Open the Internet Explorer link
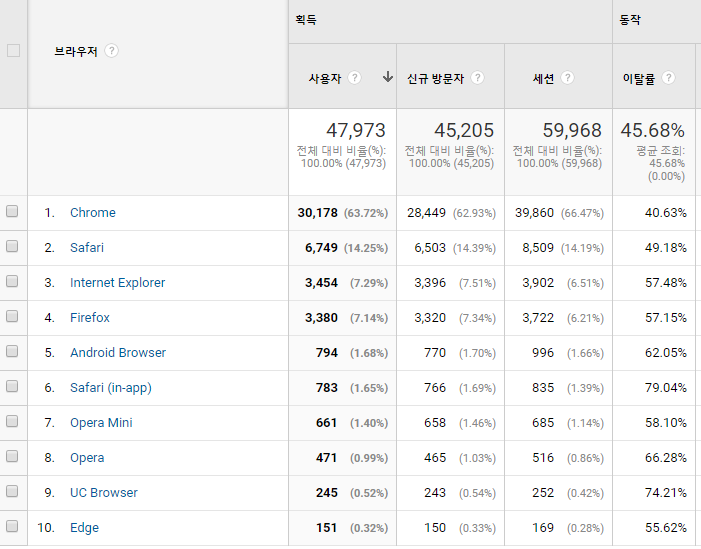Image resolution: width=701 pixels, height=549 pixels. (118, 283)
